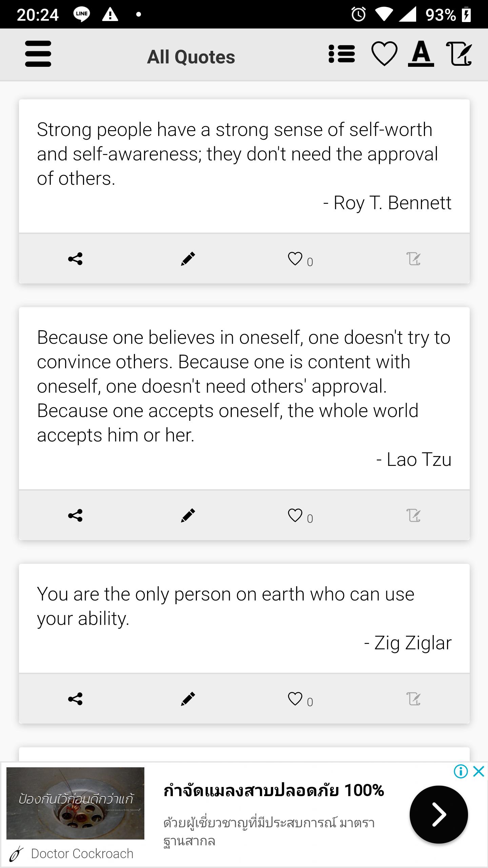Share the Roy T. Bennett quote
This screenshot has width=488, height=868.
75,259
